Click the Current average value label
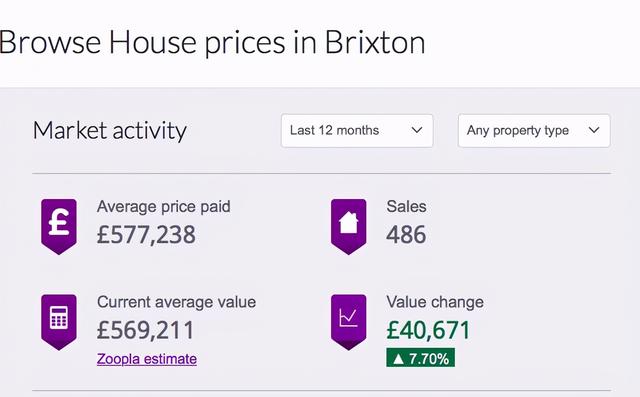The image size is (640, 397). click(176, 302)
